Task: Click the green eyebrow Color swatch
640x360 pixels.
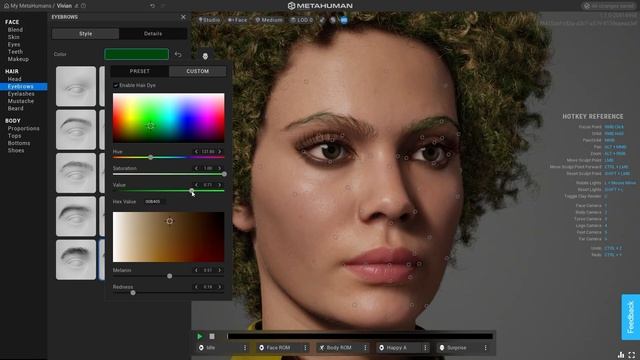Action: tap(136, 54)
